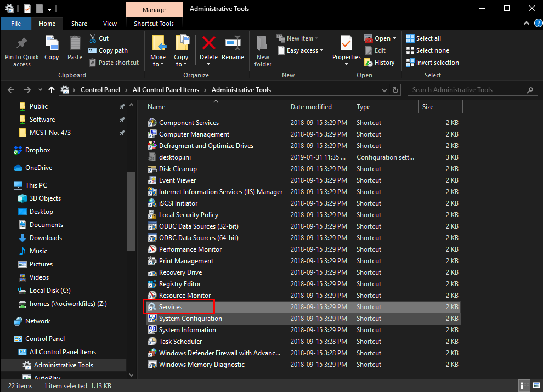Click the Properties checkmark icon

pos(346,44)
